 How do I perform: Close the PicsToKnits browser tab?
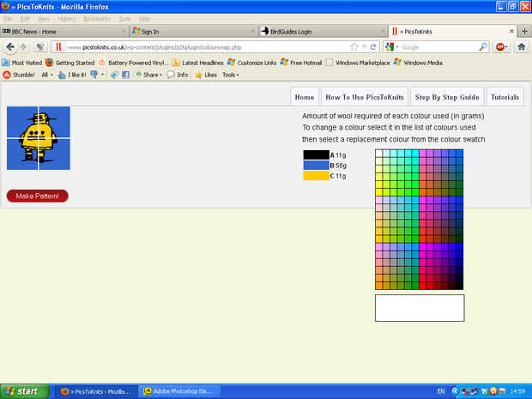[511, 31]
